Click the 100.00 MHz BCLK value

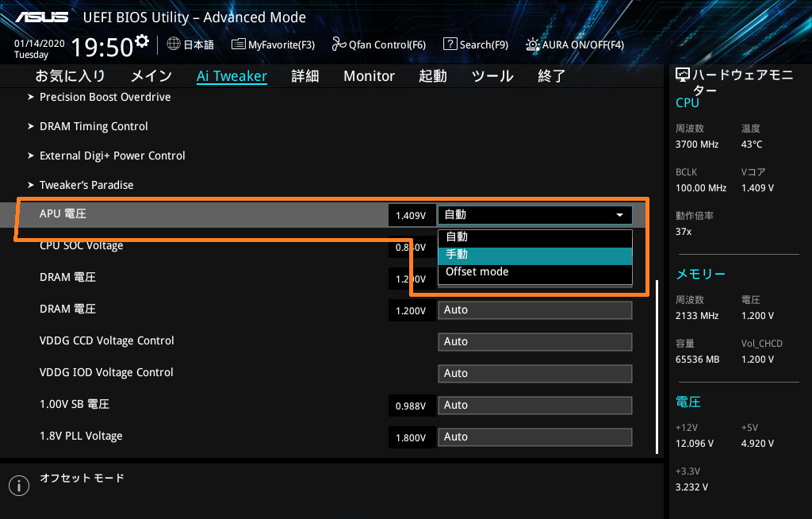(701, 188)
